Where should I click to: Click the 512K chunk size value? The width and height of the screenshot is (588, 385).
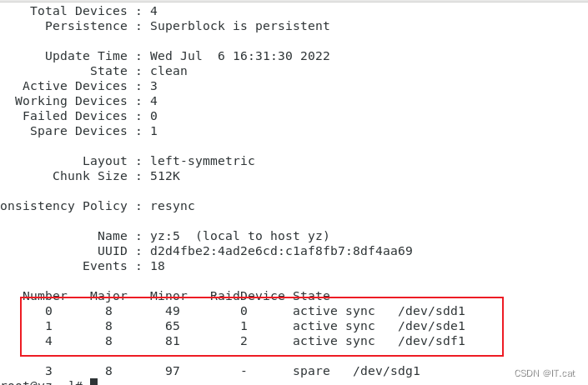point(165,176)
